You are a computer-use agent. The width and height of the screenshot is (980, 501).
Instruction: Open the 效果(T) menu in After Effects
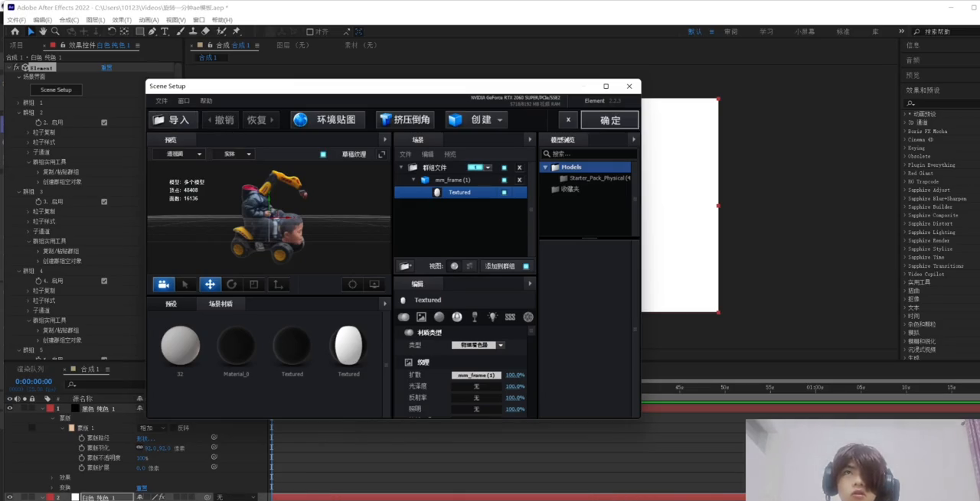tap(122, 20)
